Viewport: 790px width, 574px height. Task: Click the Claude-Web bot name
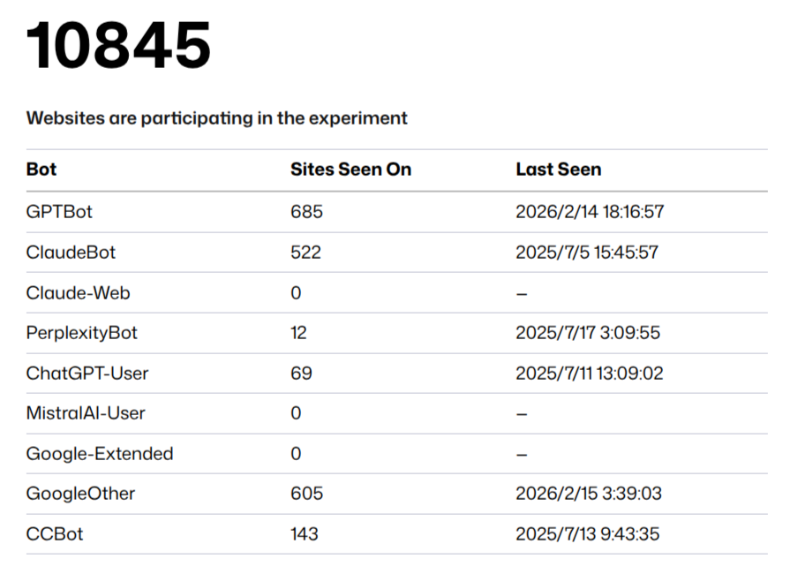coord(78,293)
